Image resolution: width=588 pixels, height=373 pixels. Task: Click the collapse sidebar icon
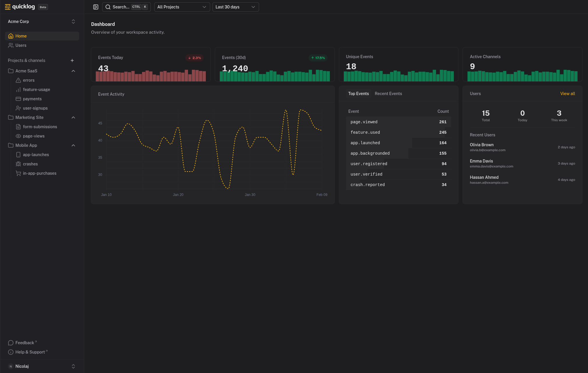[95, 7]
